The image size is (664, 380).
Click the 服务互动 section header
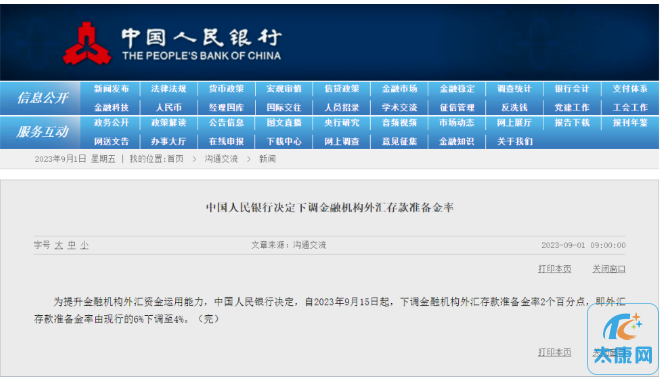tap(42, 132)
